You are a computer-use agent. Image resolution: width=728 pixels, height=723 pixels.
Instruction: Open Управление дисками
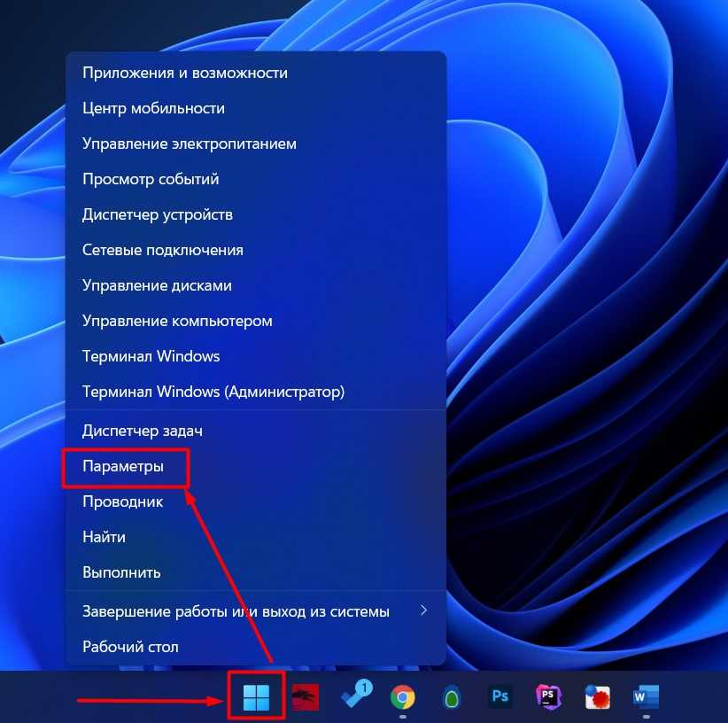coord(157,285)
